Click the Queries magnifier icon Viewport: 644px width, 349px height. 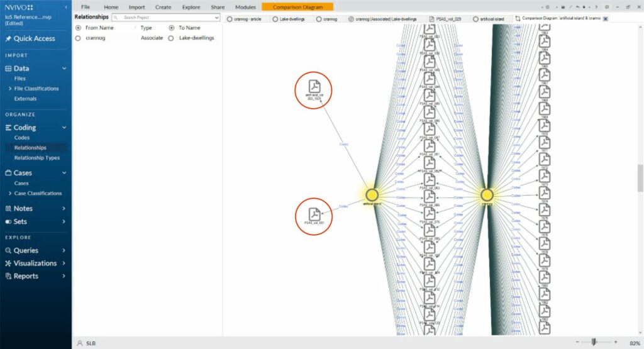pyautogui.click(x=8, y=250)
